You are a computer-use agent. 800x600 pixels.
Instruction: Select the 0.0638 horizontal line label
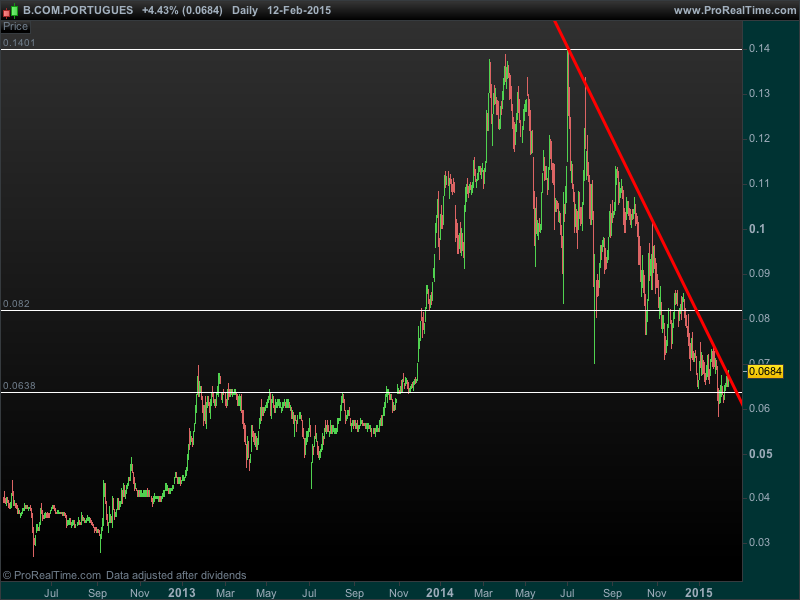click(x=19, y=386)
